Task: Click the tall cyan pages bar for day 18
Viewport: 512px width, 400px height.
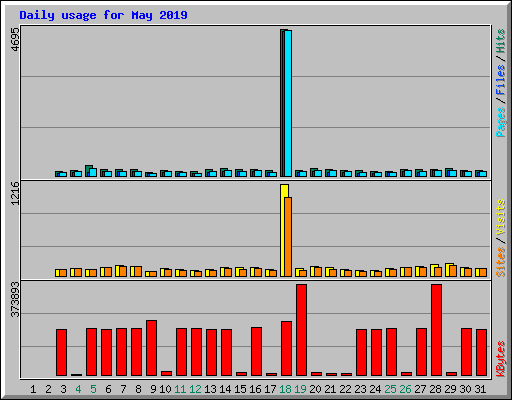Action: [288, 103]
